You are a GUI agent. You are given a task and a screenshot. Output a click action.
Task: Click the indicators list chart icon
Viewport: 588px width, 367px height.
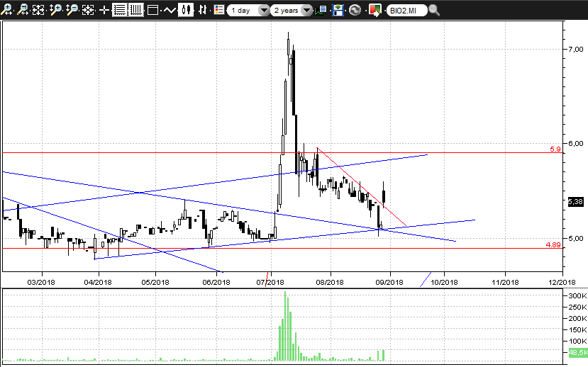(x=323, y=10)
